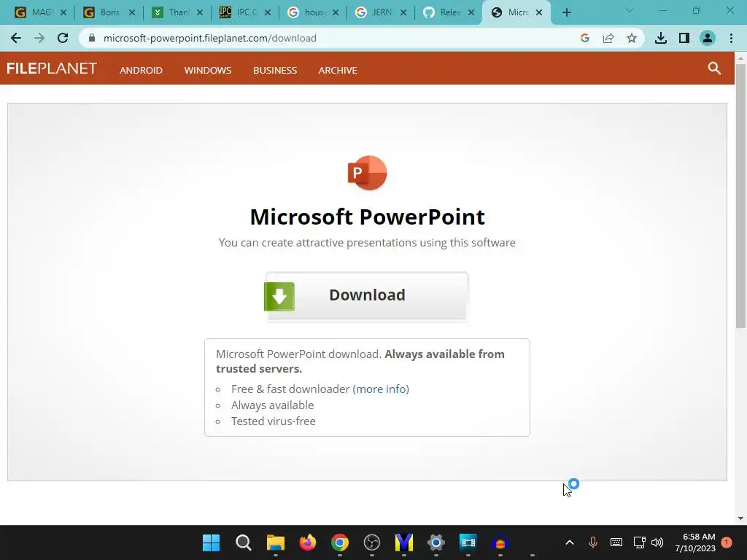Switch to the Than tab
The image size is (747, 560).
click(x=177, y=12)
